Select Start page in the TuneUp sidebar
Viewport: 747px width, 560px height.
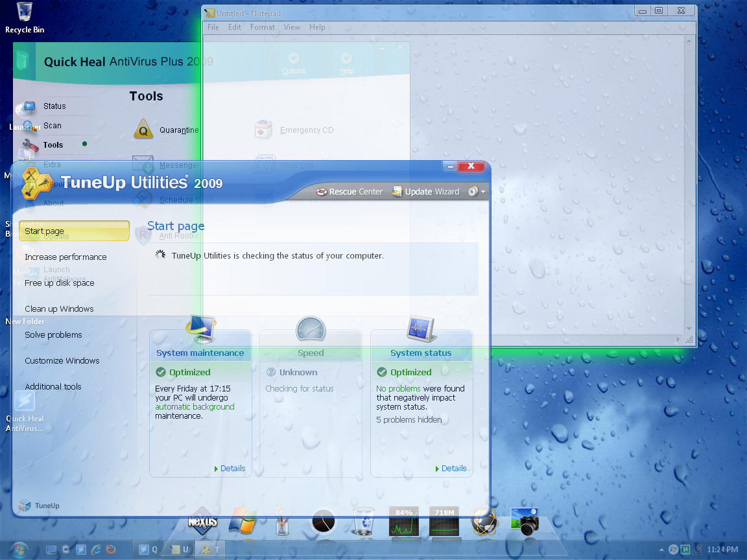tap(74, 231)
